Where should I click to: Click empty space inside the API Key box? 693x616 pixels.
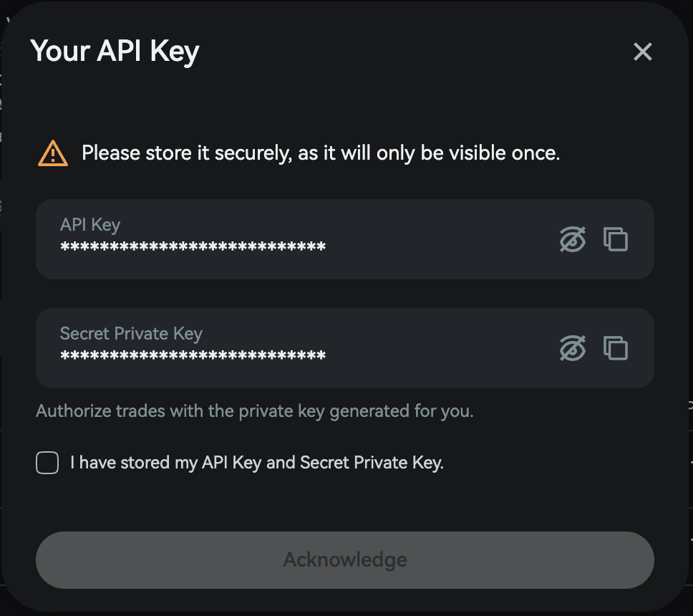point(444,239)
